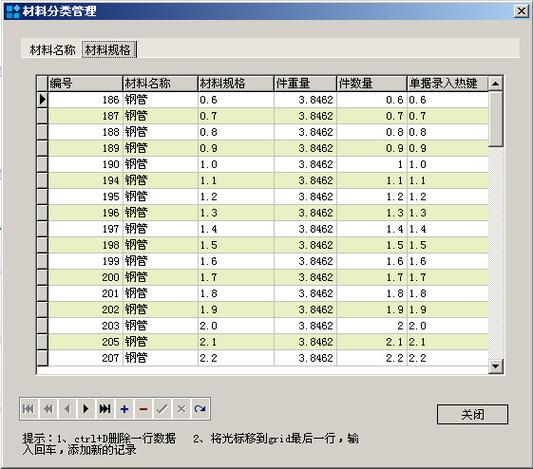Jump to last record button

tap(105, 409)
